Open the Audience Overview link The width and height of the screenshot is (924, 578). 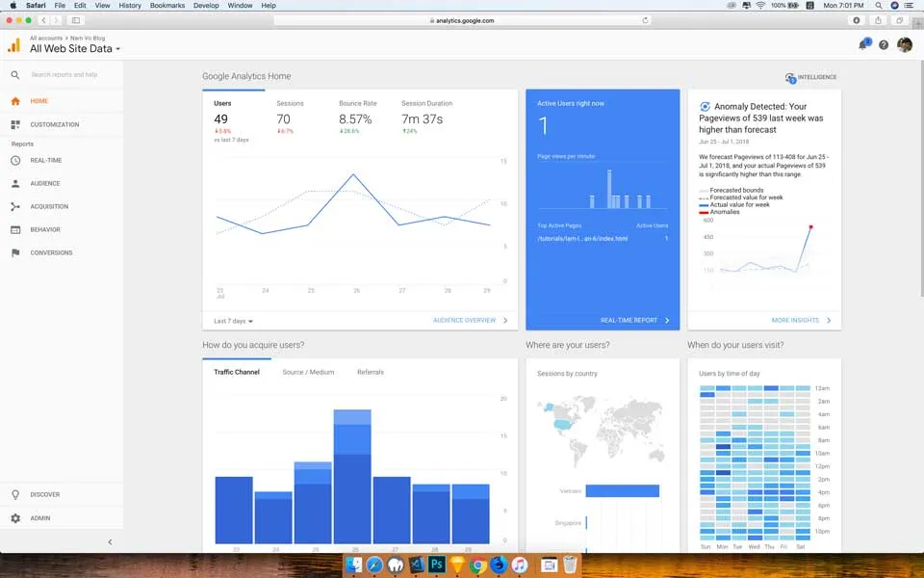pos(464,320)
